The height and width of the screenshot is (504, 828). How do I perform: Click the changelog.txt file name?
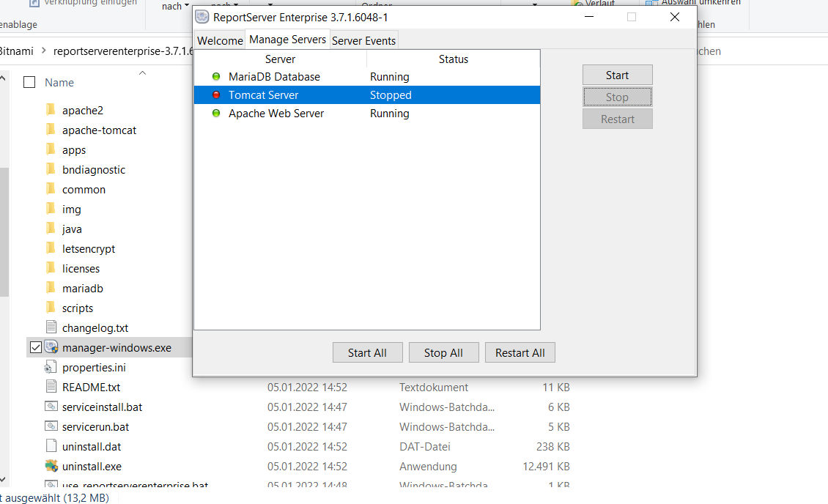coord(95,327)
